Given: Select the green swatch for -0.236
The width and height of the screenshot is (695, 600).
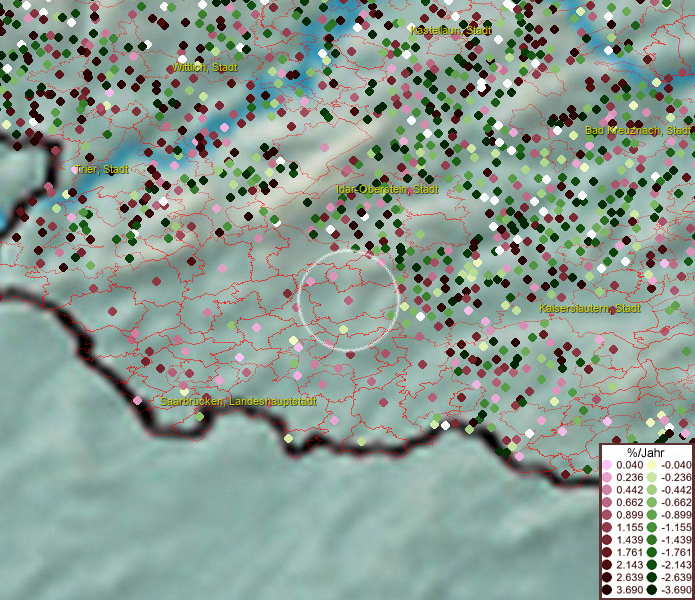Looking at the screenshot, I should tap(652, 477).
